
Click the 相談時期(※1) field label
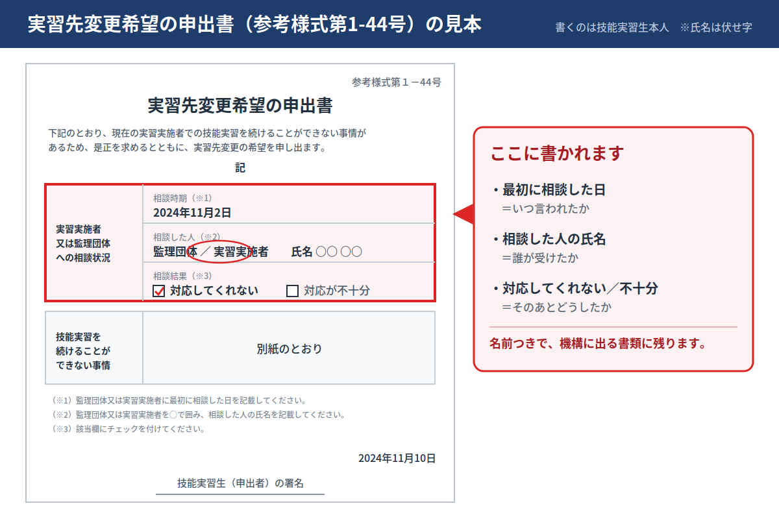coord(182,198)
